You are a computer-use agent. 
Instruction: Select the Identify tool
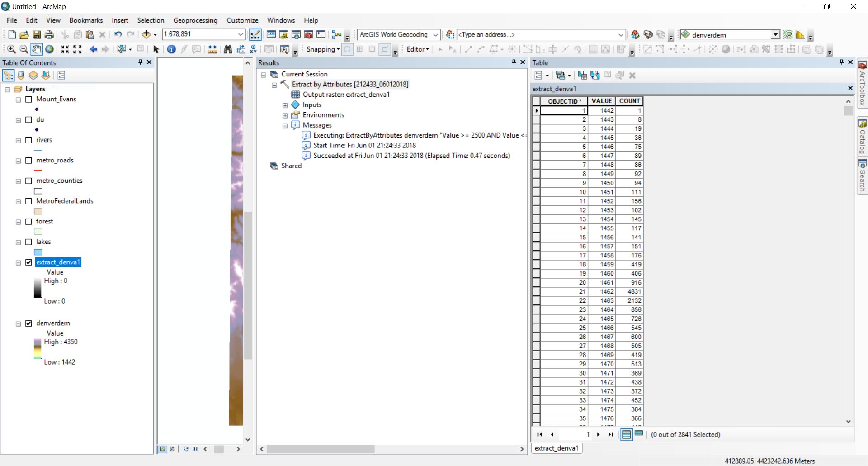pyautogui.click(x=171, y=49)
